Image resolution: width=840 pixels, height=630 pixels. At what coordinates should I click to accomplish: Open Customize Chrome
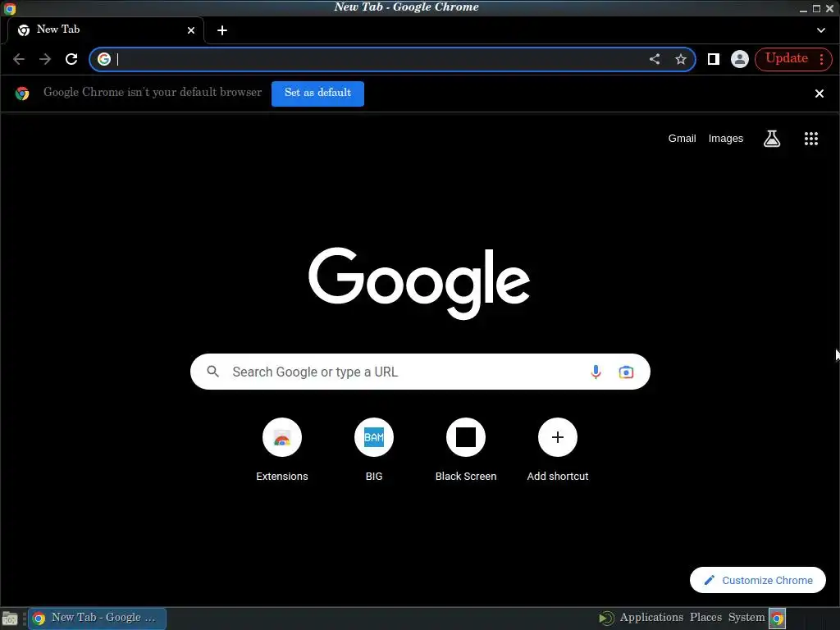pyautogui.click(x=757, y=580)
